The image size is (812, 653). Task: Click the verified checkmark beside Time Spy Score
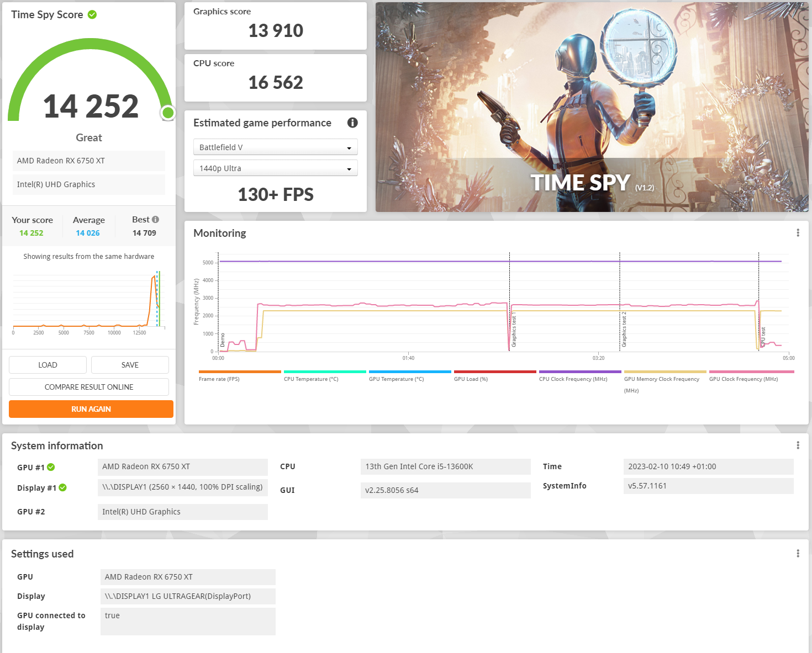pos(92,15)
